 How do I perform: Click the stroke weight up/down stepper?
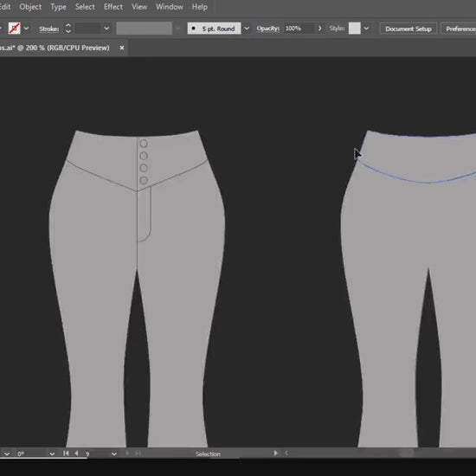click(x=68, y=29)
